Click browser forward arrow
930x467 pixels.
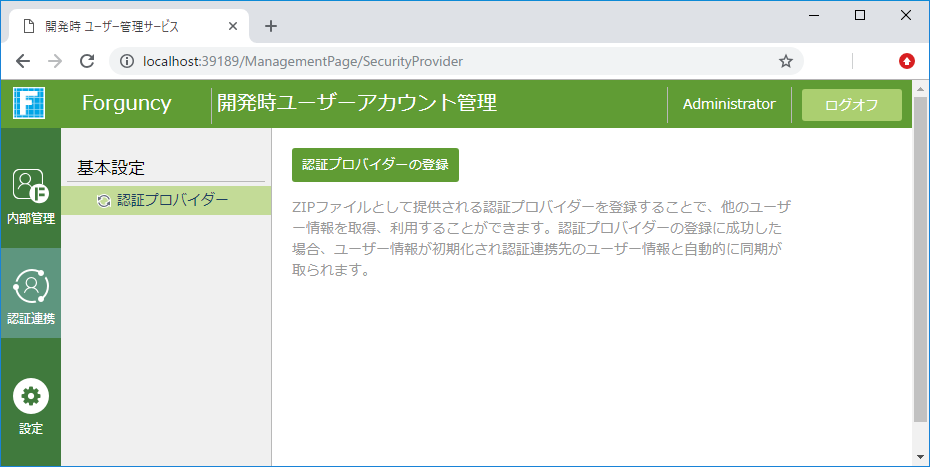pyautogui.click(x=55, y=61)
